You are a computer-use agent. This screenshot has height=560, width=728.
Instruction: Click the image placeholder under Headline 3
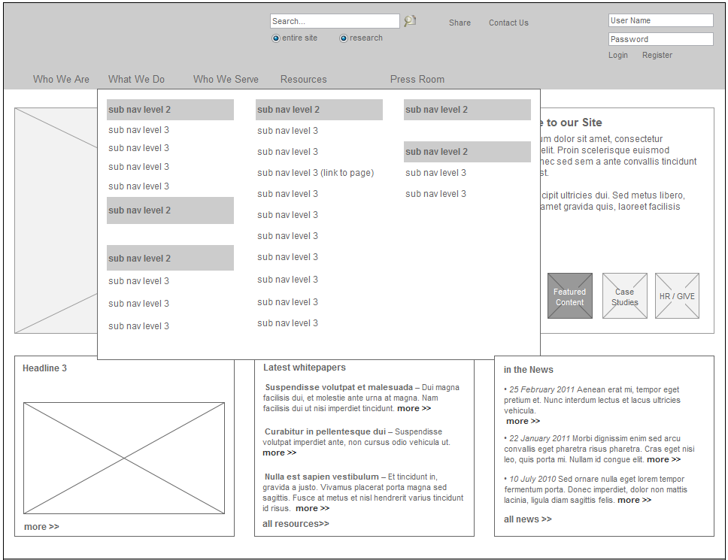pos(124,458)
